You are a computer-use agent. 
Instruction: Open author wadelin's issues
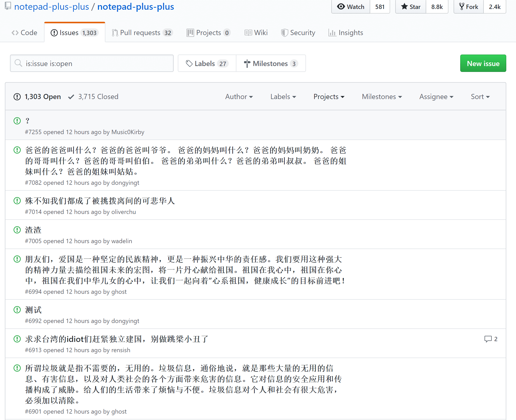click(x=122, y=241)
